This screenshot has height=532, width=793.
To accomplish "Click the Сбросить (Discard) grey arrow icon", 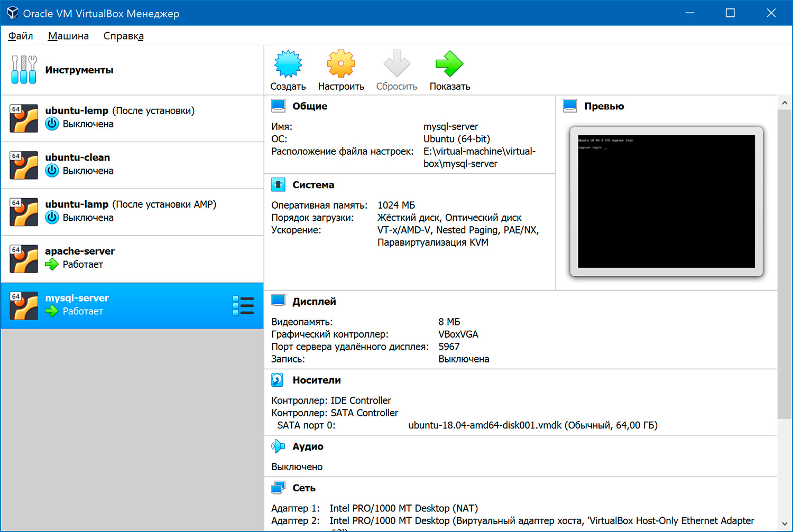I will pos(396,64).
